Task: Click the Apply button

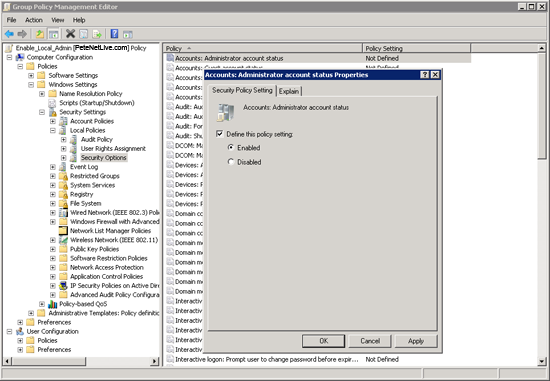Action: click(416, 341)
